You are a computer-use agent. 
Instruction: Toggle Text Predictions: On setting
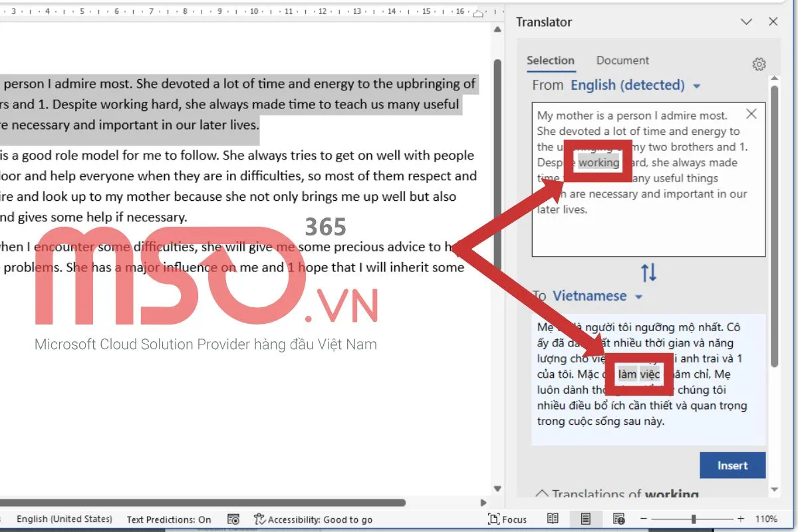169,519
